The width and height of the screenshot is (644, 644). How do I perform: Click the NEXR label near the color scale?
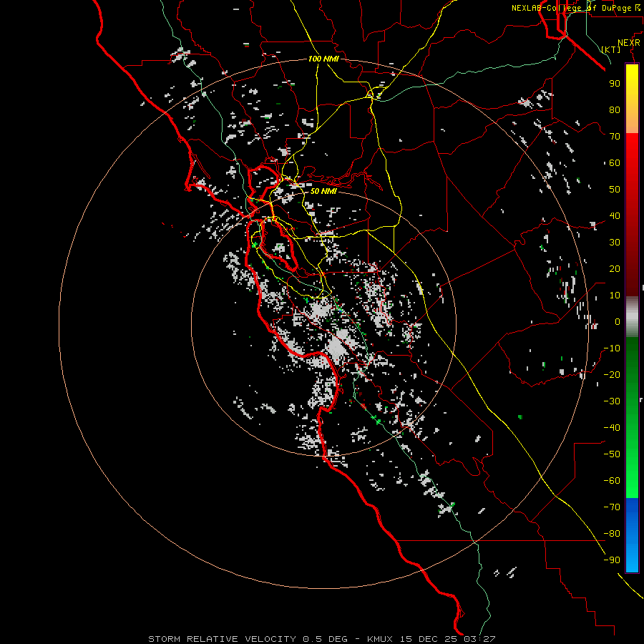pos(628,43)
